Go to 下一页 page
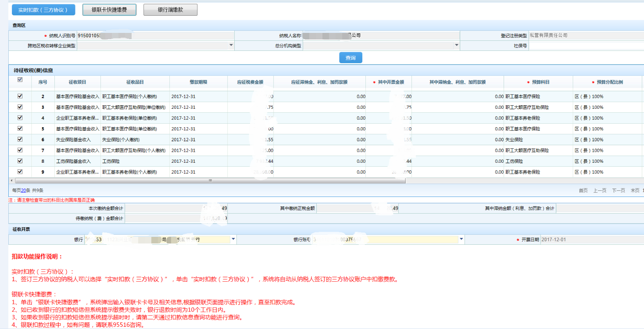The width and height of the screenshot is (644, 329). pos(618,190)
